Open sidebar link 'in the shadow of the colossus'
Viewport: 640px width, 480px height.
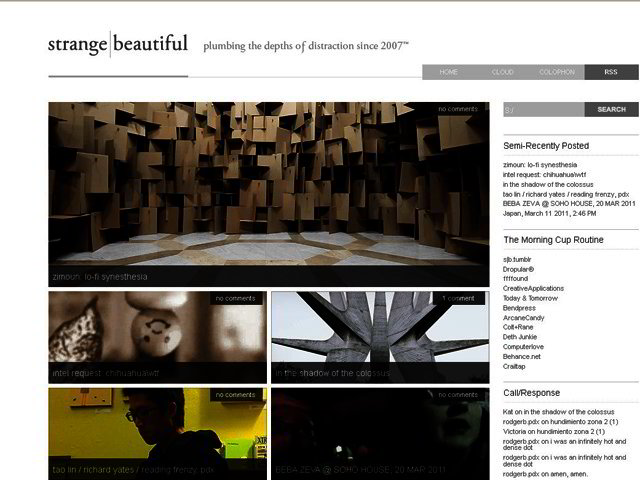point(548,184)
